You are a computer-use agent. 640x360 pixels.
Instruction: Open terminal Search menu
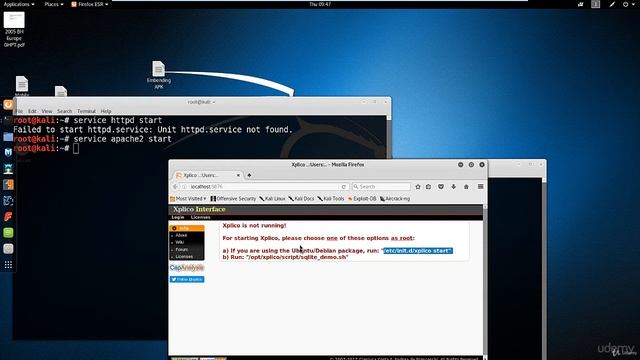pos(64,111)
